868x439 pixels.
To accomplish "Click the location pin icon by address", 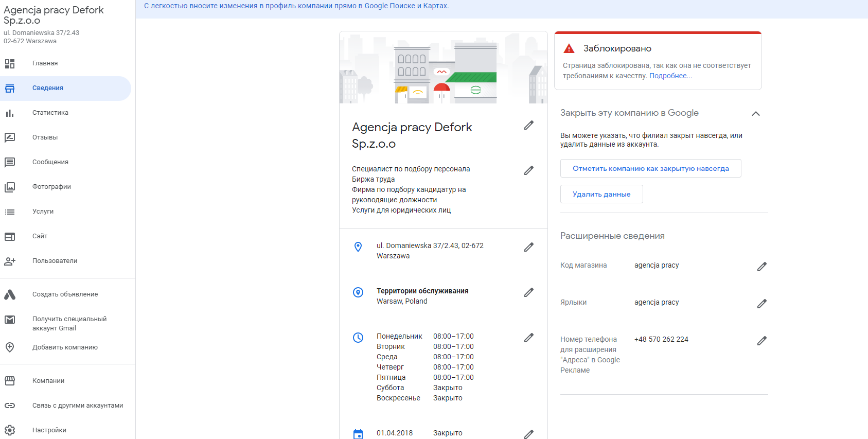I will (358, 247).
